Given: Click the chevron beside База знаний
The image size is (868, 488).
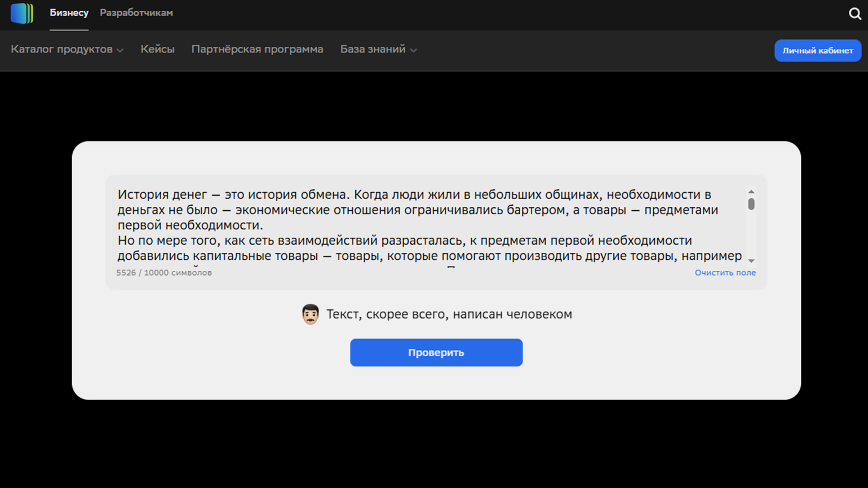Looking at the screenshot, I should (413, 50).
